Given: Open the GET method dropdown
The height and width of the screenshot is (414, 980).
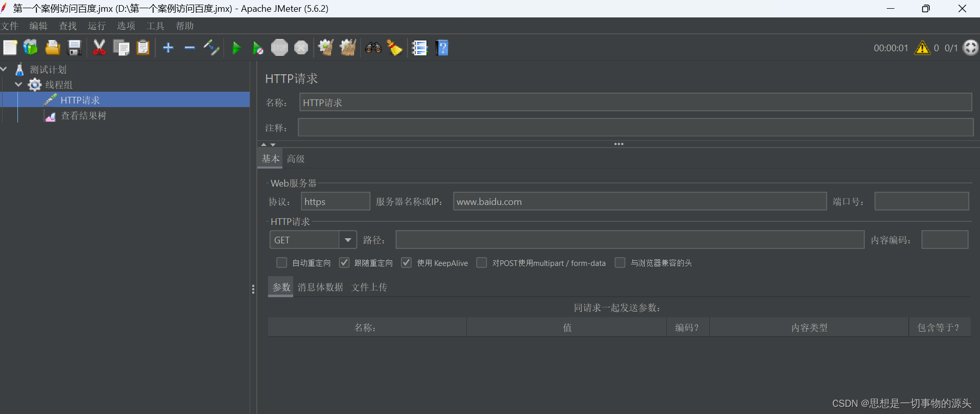Looking at the screenshot, I should coord(348,240).
